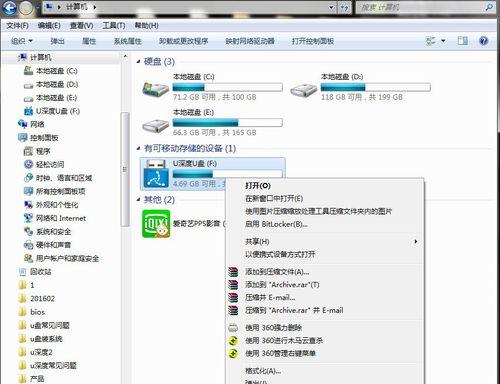
Task: Select the local disk E: drive icon
Action: pos(156,125)
